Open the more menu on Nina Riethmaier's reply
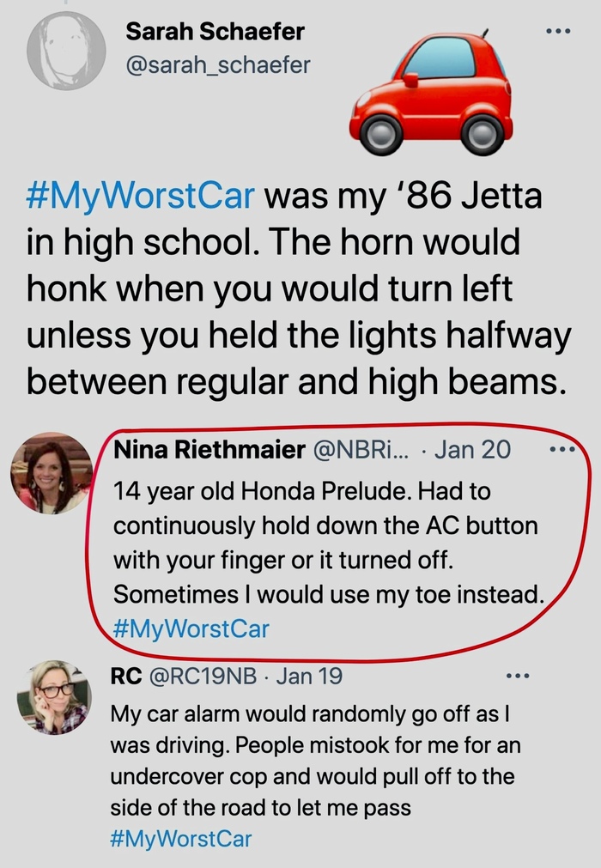The image size is (601, 868). [x=563, y=449]
